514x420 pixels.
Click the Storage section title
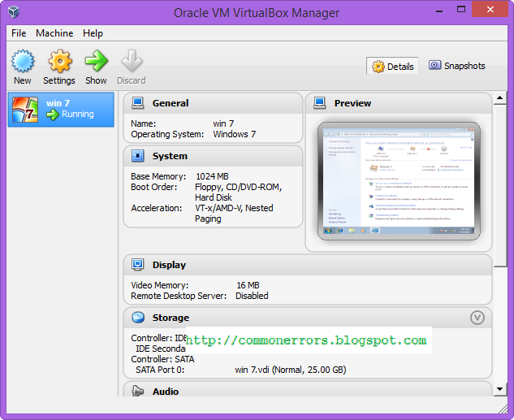(x=171, y=318)
